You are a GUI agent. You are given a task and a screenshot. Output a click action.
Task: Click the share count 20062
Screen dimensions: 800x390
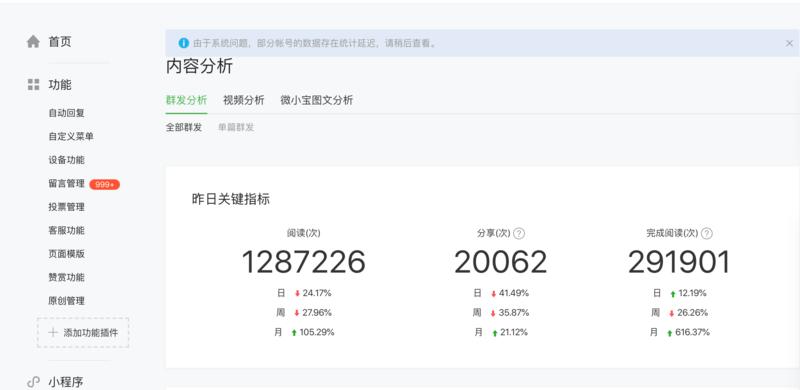501,262
